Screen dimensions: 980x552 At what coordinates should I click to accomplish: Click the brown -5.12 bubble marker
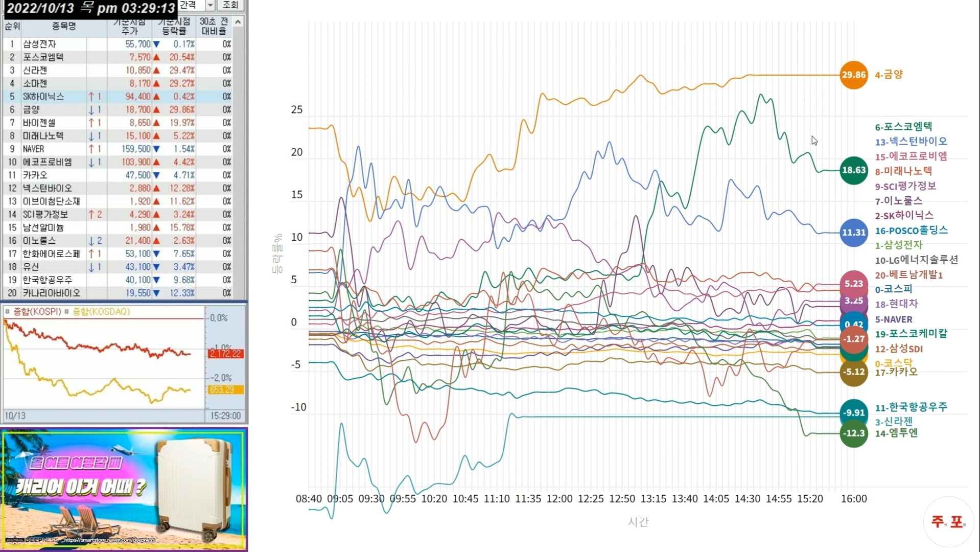coord(854,372)
